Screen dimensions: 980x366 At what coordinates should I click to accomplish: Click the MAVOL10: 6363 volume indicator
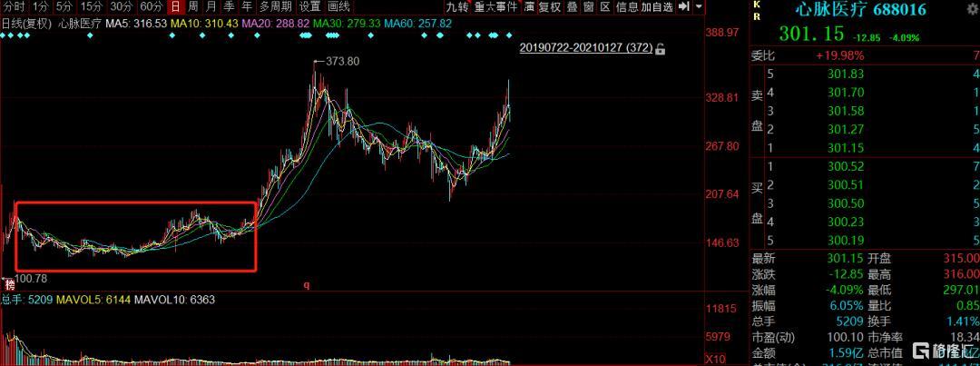[x=174, y=300]
